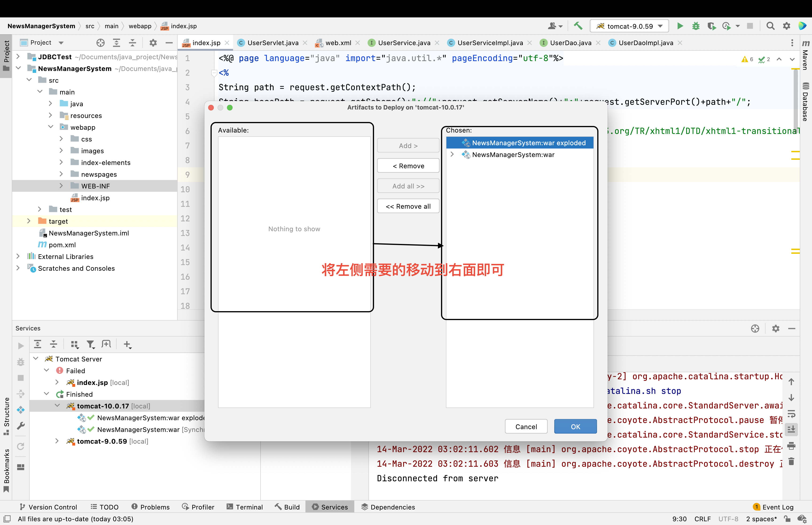Click the OK button in dialog

(x=575, y=427)
